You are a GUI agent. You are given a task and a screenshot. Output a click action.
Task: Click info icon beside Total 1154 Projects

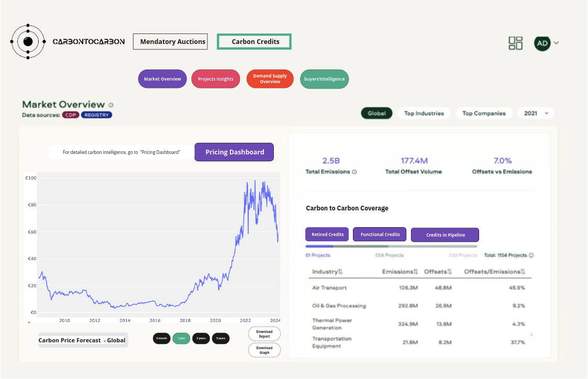pyautogui.click(x=531, y=255)
